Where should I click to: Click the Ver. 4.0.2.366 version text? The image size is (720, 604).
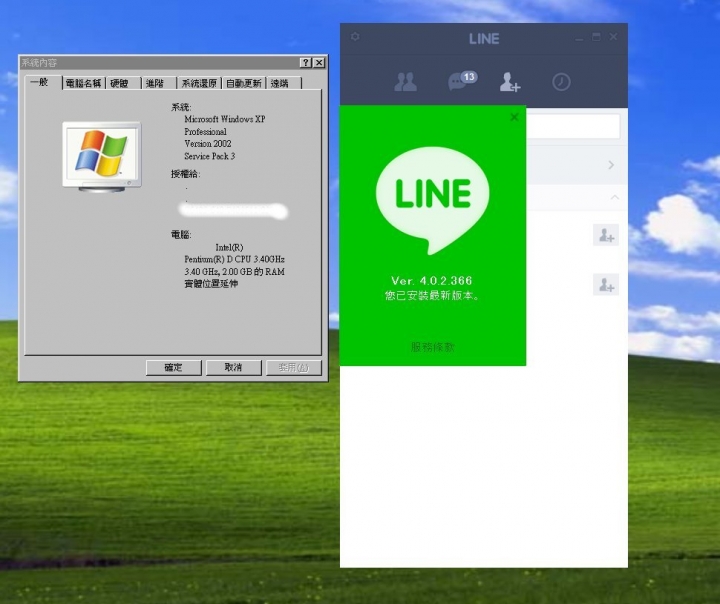[x=432, y=281]
